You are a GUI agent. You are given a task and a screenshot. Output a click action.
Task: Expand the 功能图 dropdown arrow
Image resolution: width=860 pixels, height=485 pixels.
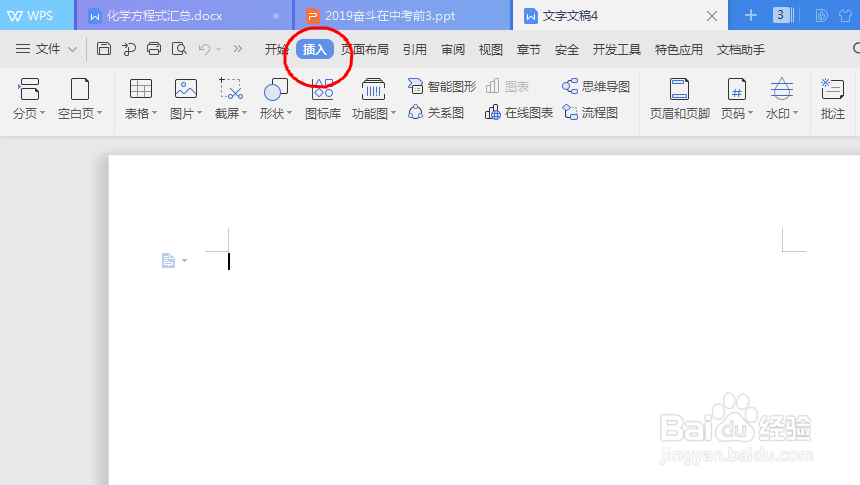click(393, 113)
